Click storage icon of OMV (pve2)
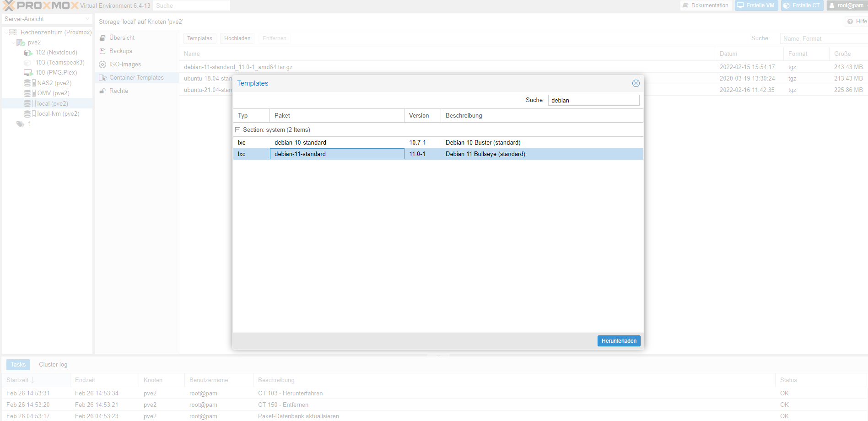This screenshot has width=868, height=421. click(x=30, y=93)
